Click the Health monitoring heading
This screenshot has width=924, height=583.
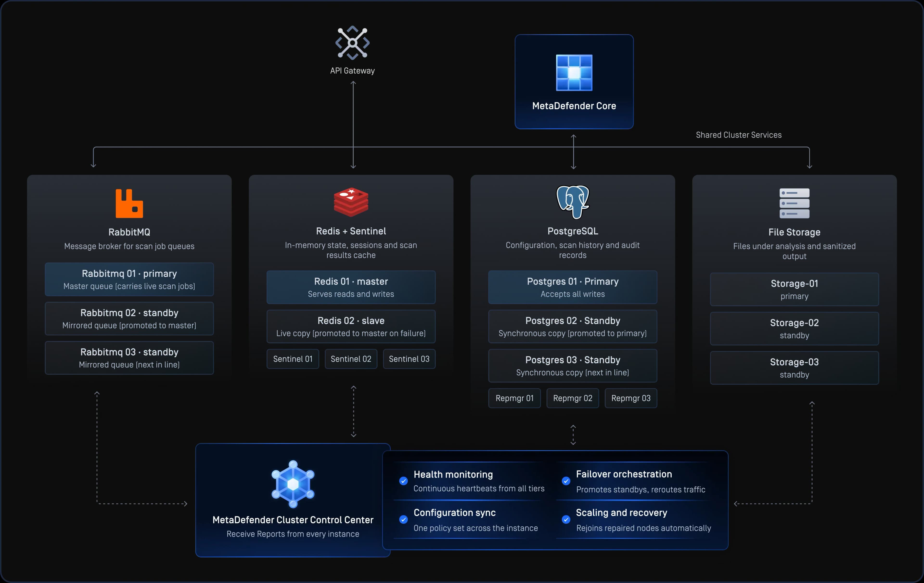pyautogui.click(x=453, y=474)
